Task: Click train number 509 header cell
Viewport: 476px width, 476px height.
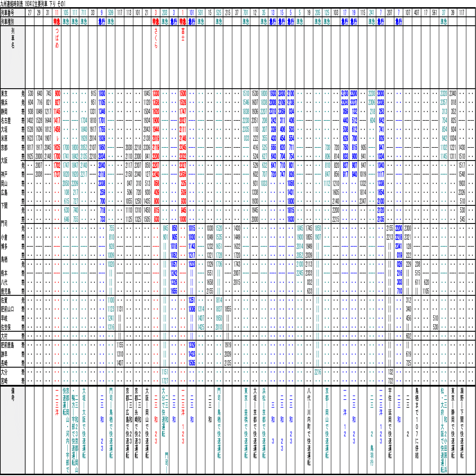Action: (x=111, y=13)
